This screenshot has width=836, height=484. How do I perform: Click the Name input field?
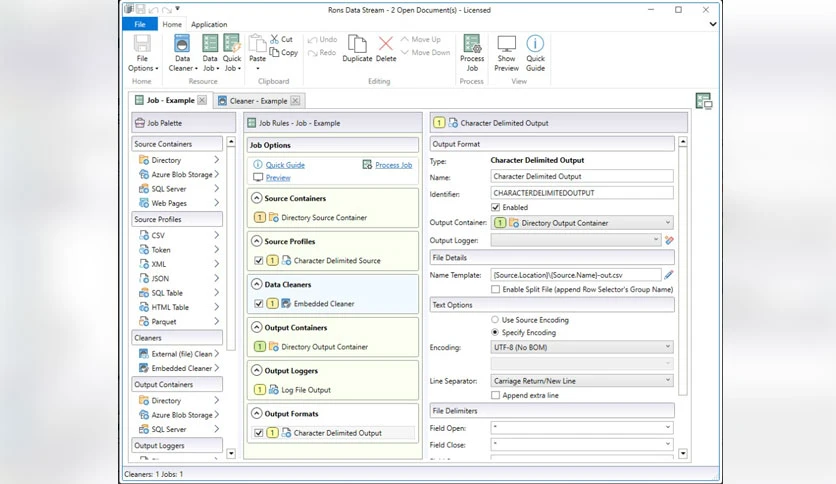(582, 176)
